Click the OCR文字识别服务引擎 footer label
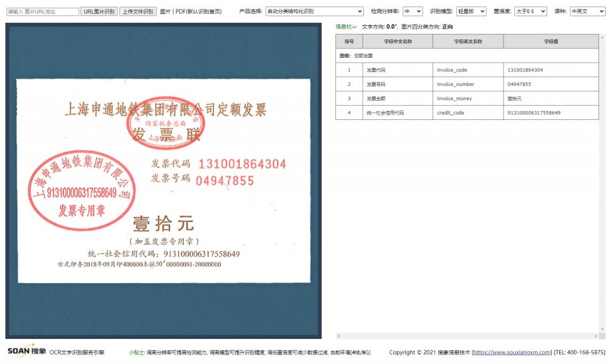The width and height of the screenshot is (611, 364). [x=77, y=352]
